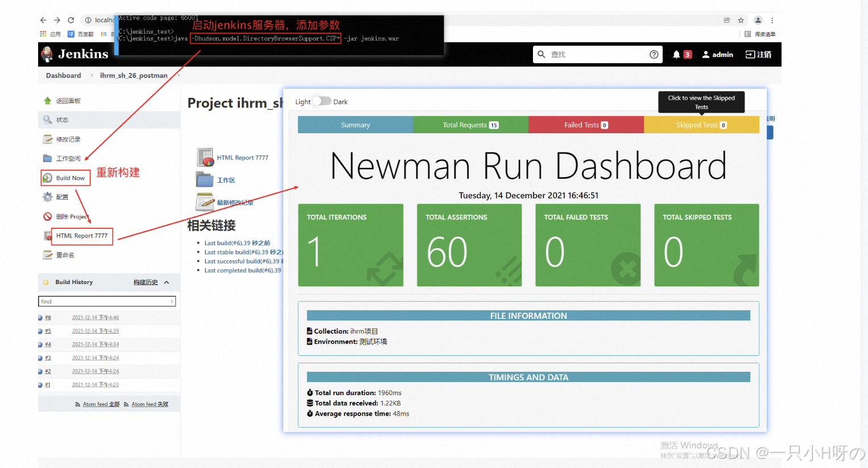The height and width of the screenshot is (468, 868).
Task: Click the status ball of build #6
Action: point(40,318)
